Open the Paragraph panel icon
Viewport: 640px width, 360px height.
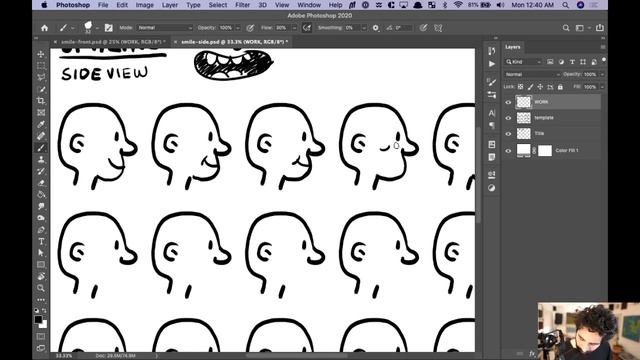pos(491,125)
